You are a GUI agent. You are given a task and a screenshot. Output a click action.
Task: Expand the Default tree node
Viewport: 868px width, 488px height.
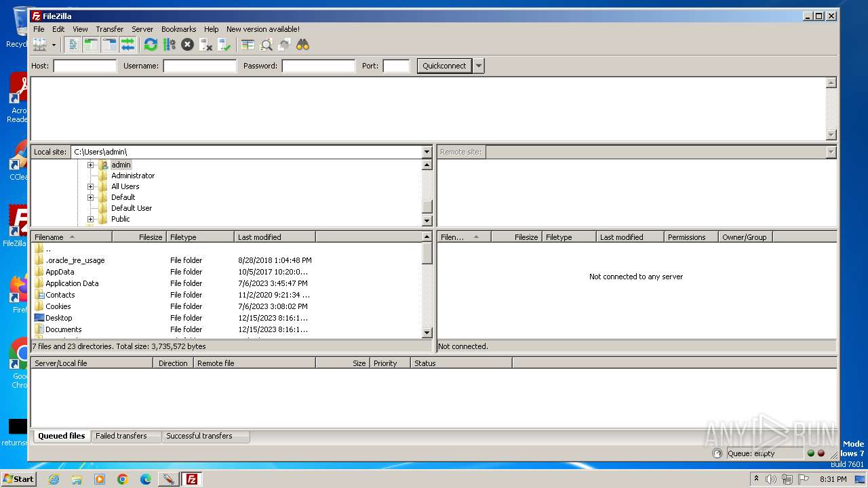pos(90,197)
